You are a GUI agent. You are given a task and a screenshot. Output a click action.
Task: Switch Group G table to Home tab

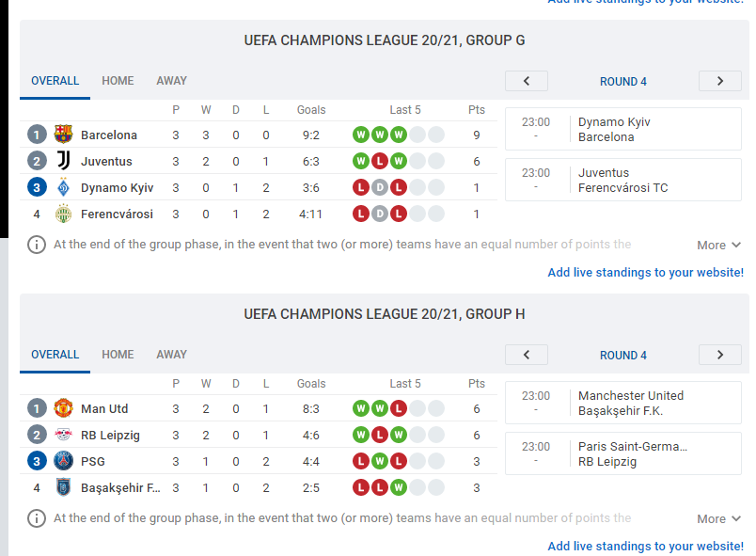tap(118, 81)
